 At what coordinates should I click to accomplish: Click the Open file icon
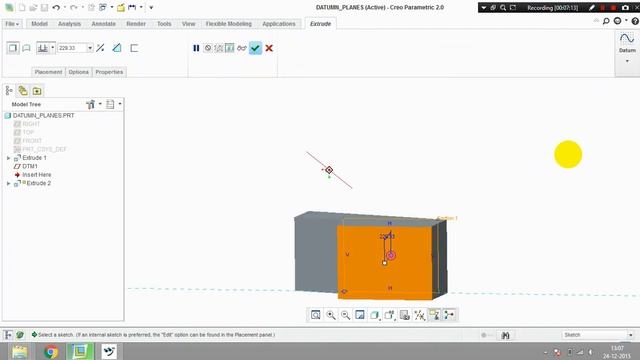[x=33, y=7]
